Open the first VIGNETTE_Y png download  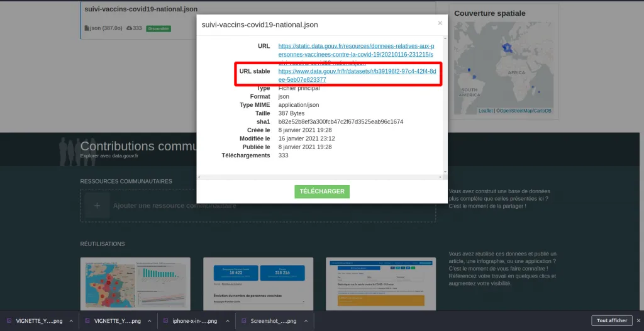(x=39, y=321)
